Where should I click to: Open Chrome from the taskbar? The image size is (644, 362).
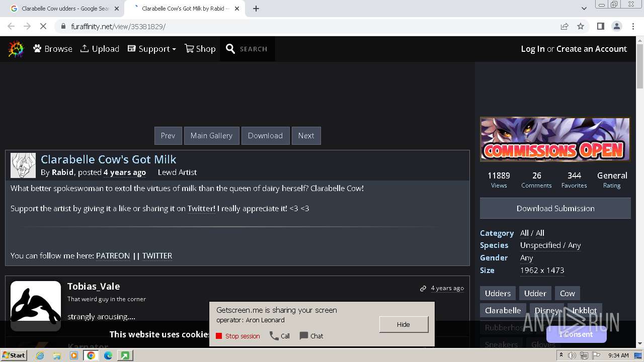point(91,355)
